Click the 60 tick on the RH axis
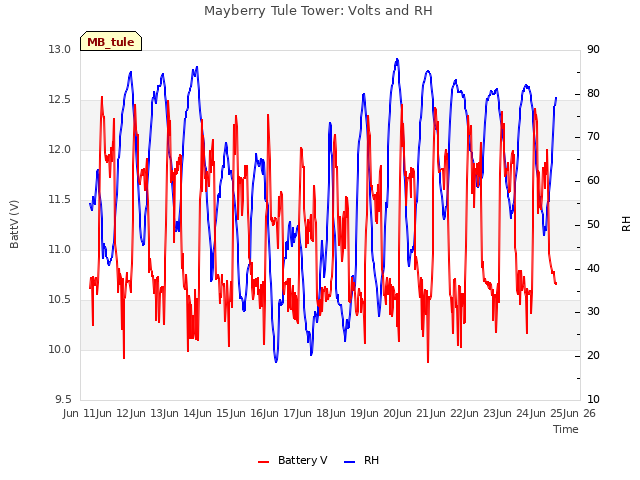 click(593, 181)
